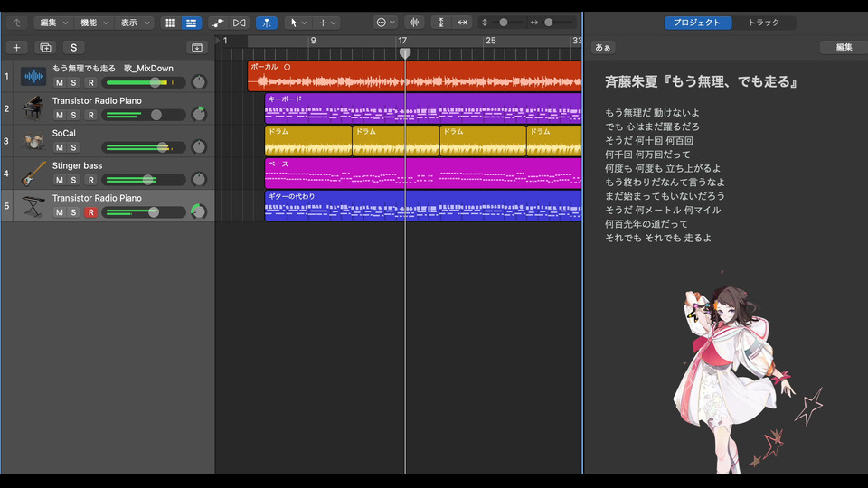Click the audio waveform icon on track 1

tap(33, 77)
